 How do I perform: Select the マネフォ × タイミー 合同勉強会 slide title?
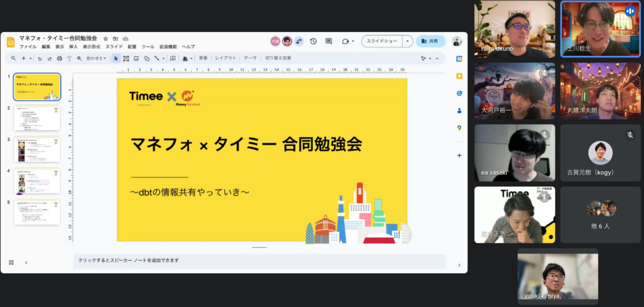click(x=246, y=144)
